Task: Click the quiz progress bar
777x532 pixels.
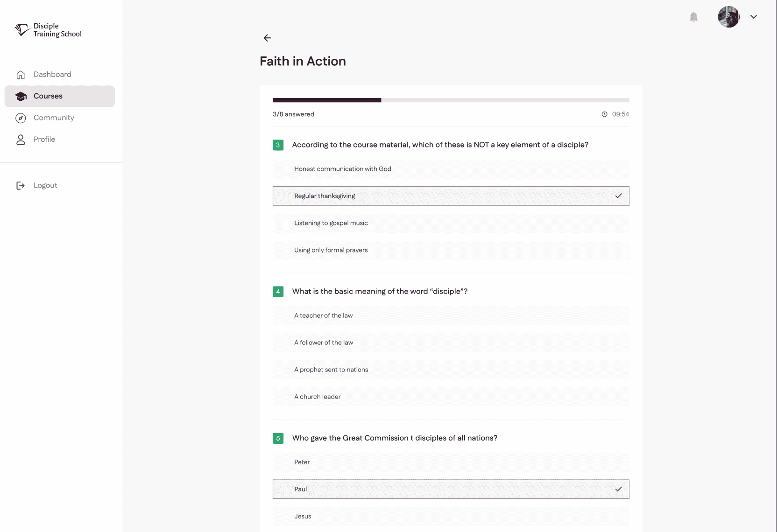Action: pos(451,100)
